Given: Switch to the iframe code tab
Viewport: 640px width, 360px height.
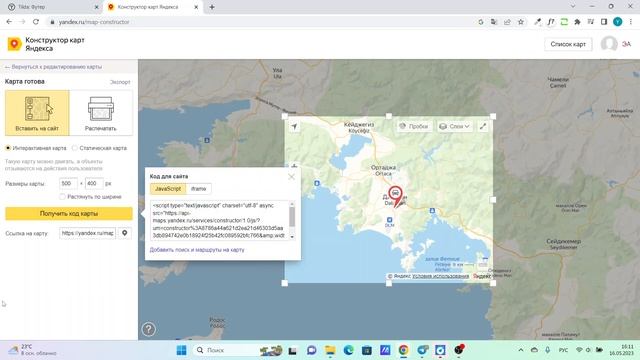Looking at the screenshot, I should (199, 189).
